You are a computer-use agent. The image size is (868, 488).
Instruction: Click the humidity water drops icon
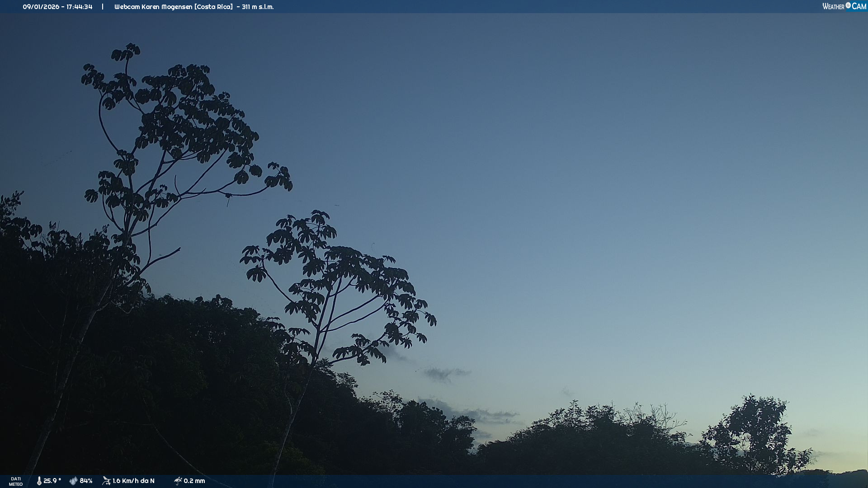73,481
